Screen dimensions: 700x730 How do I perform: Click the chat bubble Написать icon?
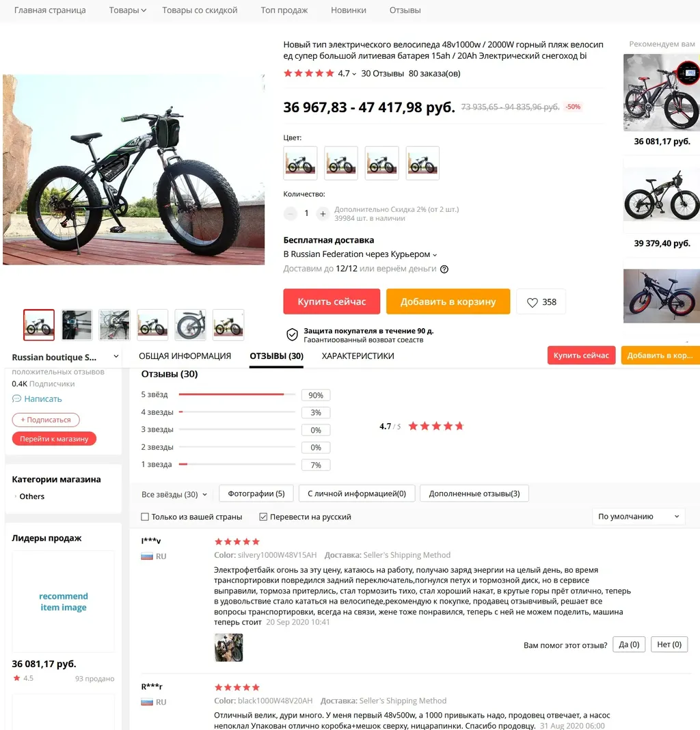click(x=17, y=399)
